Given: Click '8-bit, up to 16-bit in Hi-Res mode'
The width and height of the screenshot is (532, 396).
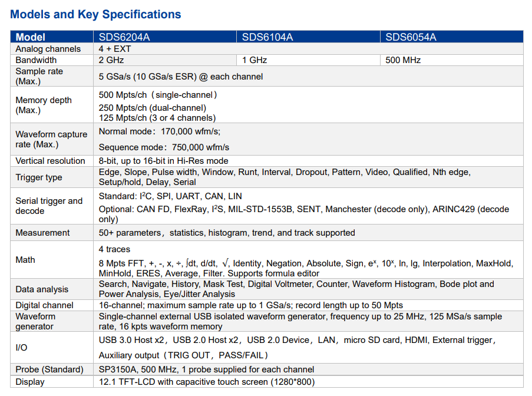Looking at the screenshot, I should tap(164, 161).
